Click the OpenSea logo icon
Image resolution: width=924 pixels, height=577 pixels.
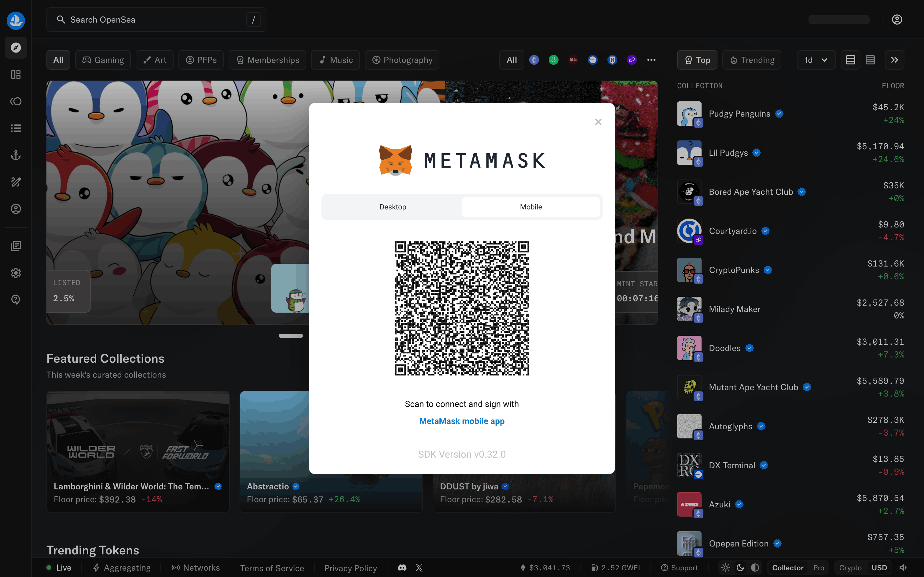point(16,20)
